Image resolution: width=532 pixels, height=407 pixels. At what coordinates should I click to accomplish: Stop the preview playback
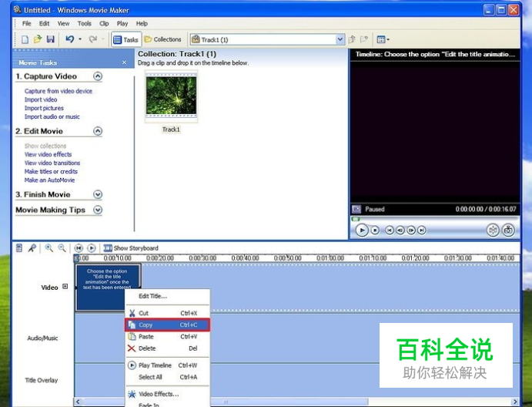(375, 230)
